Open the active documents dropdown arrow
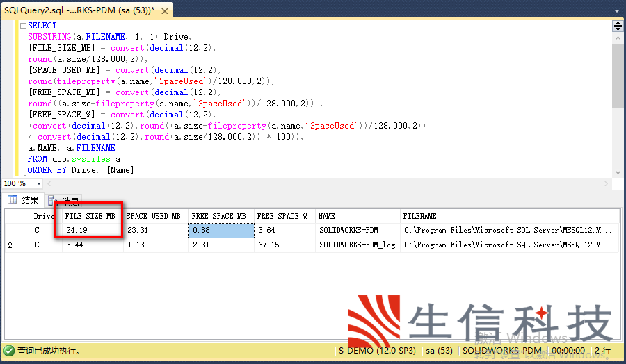The width and height of the screenshot is (626, 364). 617,10
